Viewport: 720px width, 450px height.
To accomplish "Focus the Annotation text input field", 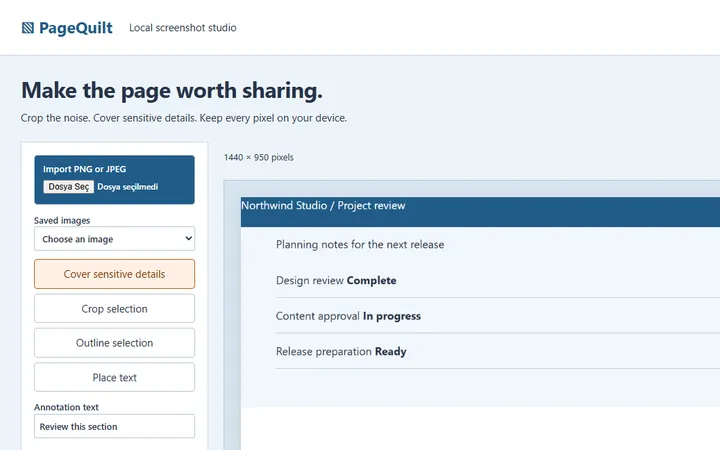I will pos(114,427).
